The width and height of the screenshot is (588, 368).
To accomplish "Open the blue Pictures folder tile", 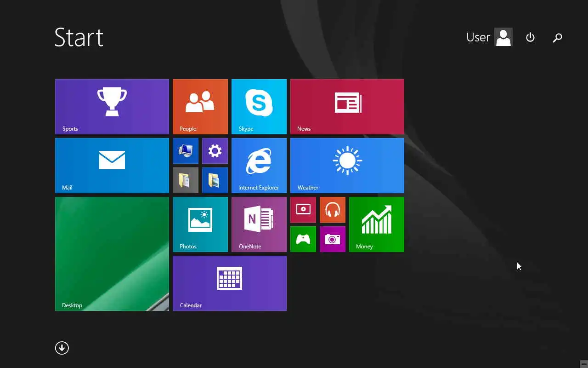I will pyautogui.click(x=215, y=180).
